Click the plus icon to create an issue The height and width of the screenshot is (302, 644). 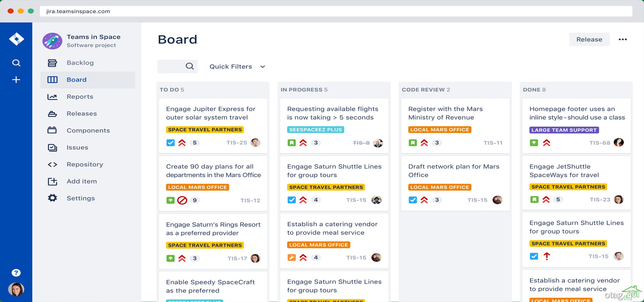pos(16,80)
